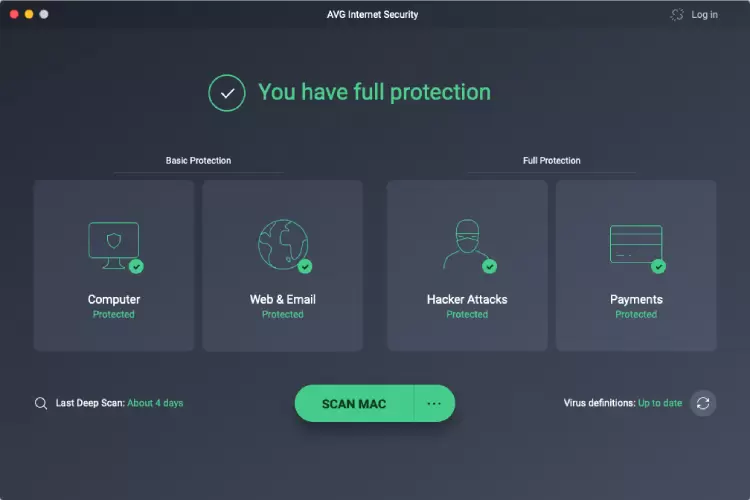750x500 pixels.
Task: Click the 'Last Deep Scan:' label
Action: click(90, 403)
